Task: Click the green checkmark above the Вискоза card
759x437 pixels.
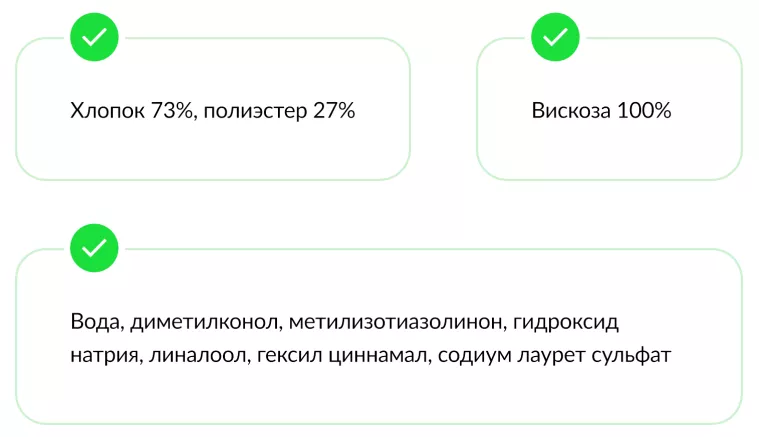Action: click(x=555, y=38)
